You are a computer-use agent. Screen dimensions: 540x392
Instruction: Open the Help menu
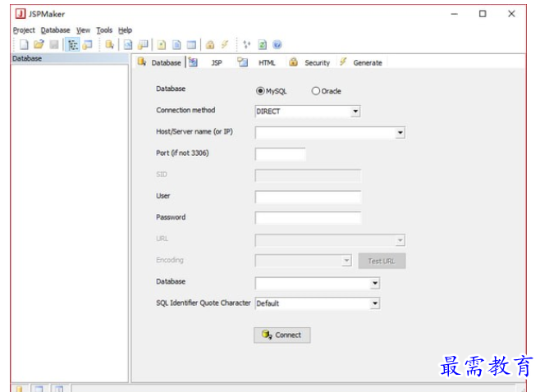pyautogui.click(x=125, y=30)
